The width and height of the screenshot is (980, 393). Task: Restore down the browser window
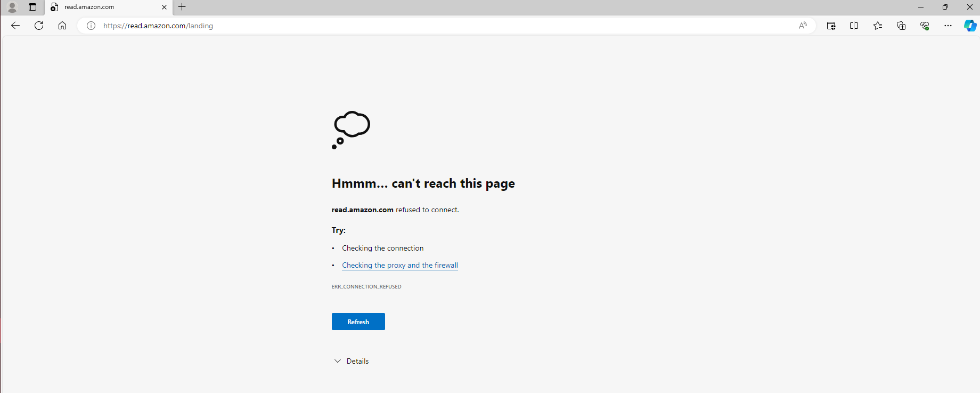(x=945, y=7)
